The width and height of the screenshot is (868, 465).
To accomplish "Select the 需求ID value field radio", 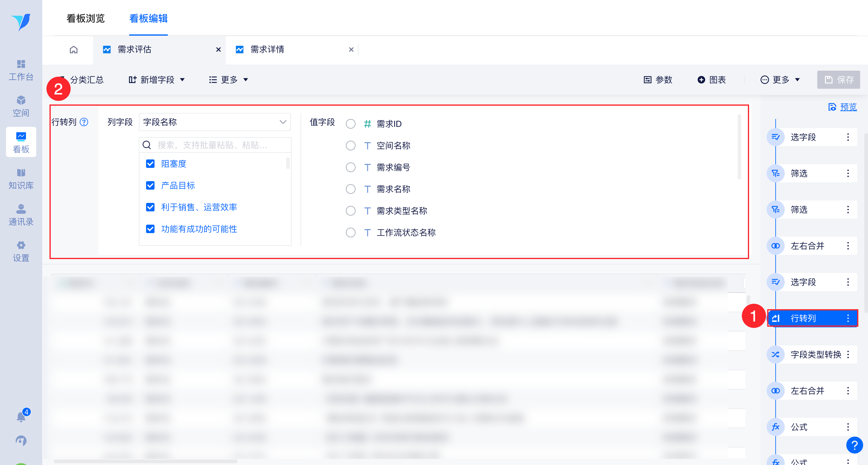I will click(x=350, y=124).
